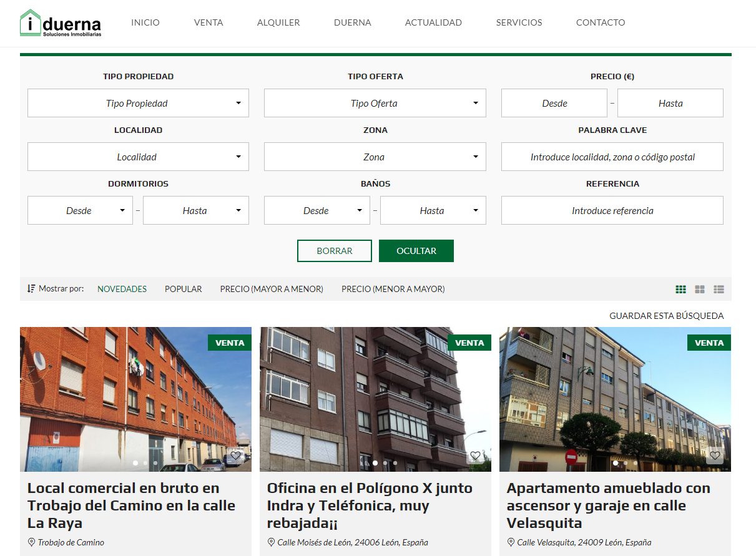Image resolution: width=756 pixels, height=556 pixels.
Task: Click the Introduce referencia input field
Action: point(612,211)
